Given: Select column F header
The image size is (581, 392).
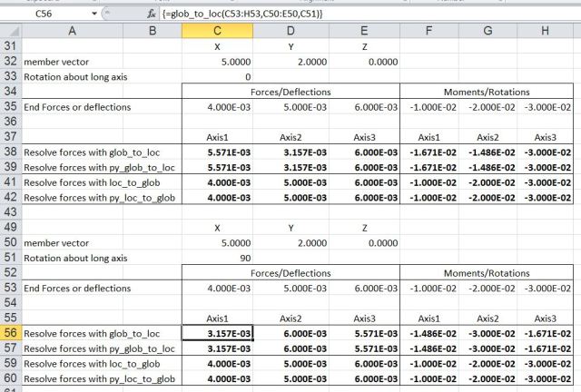Looking at the screenshot, I should [429, 32].
